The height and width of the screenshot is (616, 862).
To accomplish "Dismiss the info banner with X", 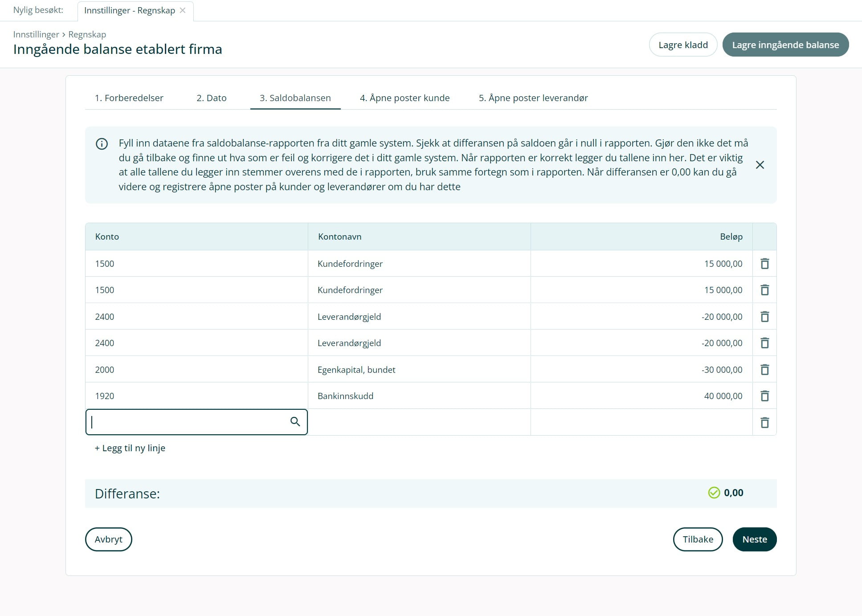I will tap(760, 165).
